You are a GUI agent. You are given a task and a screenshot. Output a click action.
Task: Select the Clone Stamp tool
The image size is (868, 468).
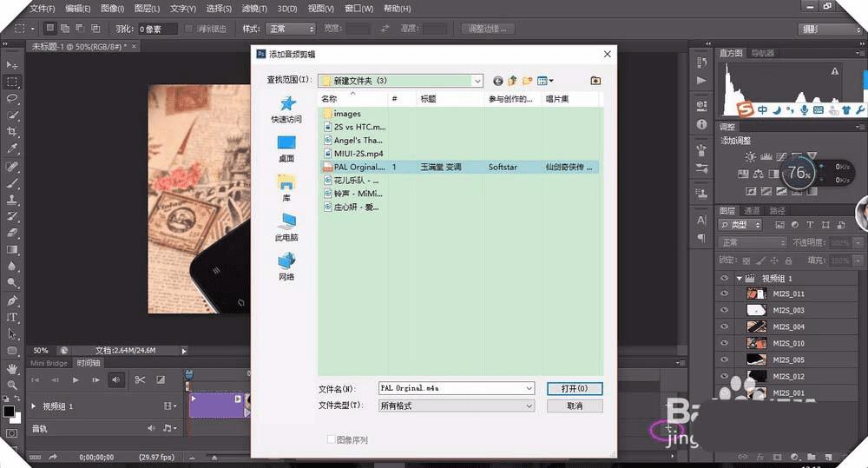click(12, 200)
